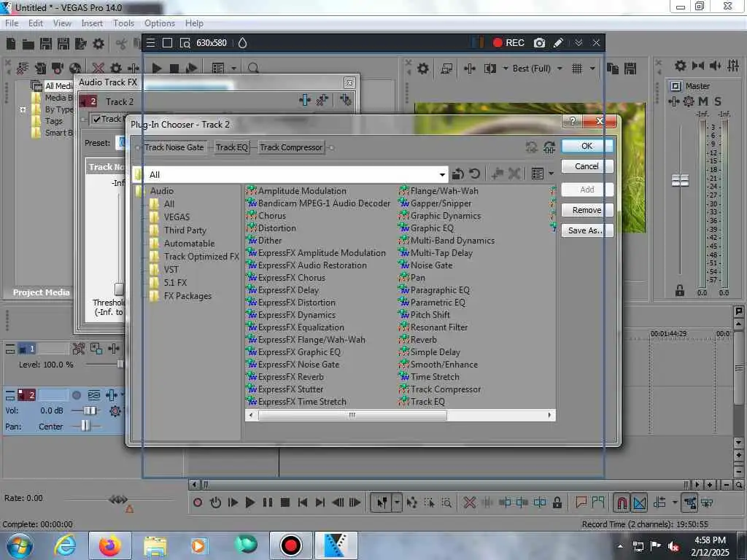Click the Lock Event padlock in the timeline toolbar
Screen dimensions: 747x560
pos(557,502)
